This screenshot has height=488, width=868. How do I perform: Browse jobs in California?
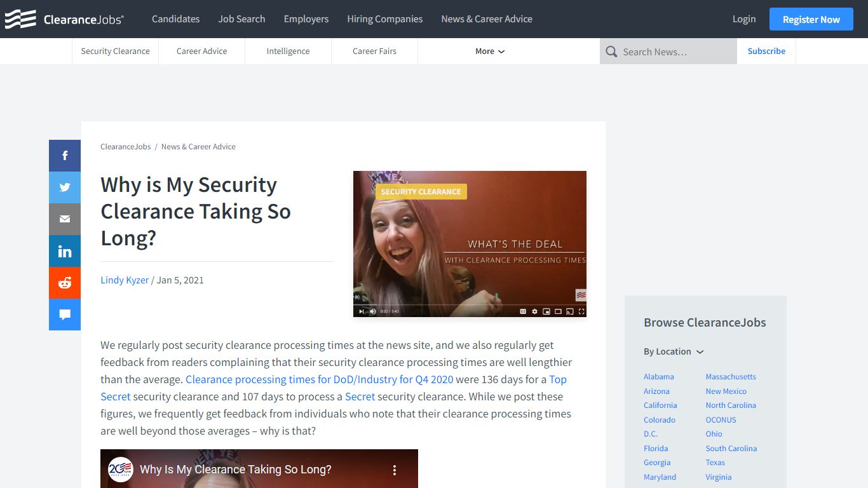(660, 405)
